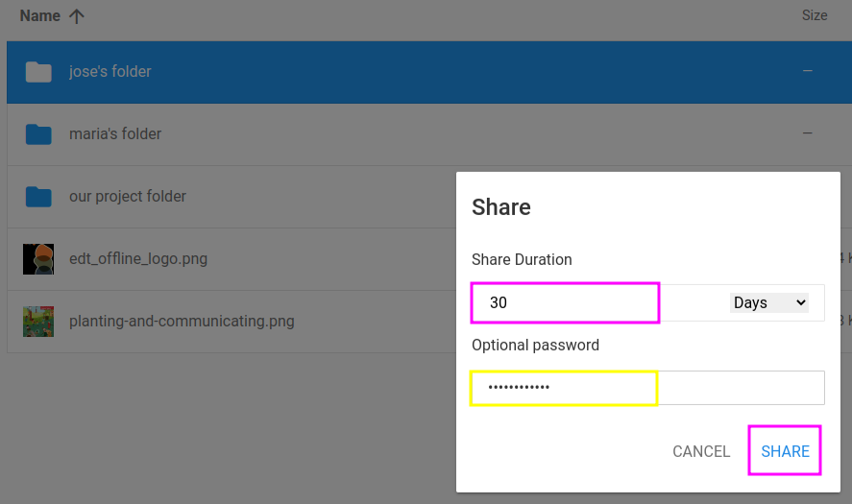Screen dimensions: 852x504
Task: Click the Share dialog title
Action: (x=501, y=207)
